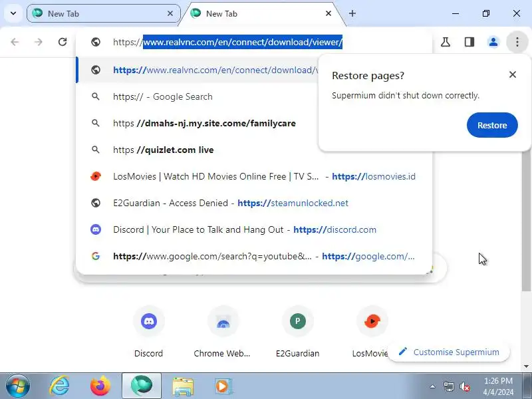Show hidden tray icons arrow

pos(433,386)
